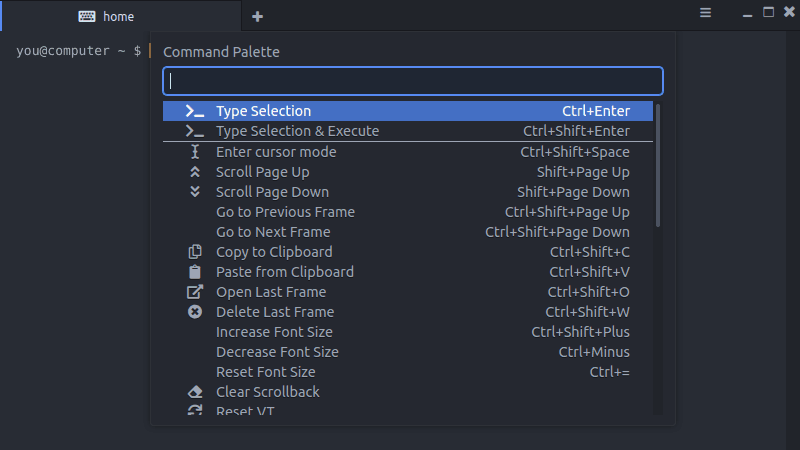Click the Scroll Page Down double-chevron icon
Image resolution: width=800 pixels, height=450 pixels.
click(x=195, y=192)
